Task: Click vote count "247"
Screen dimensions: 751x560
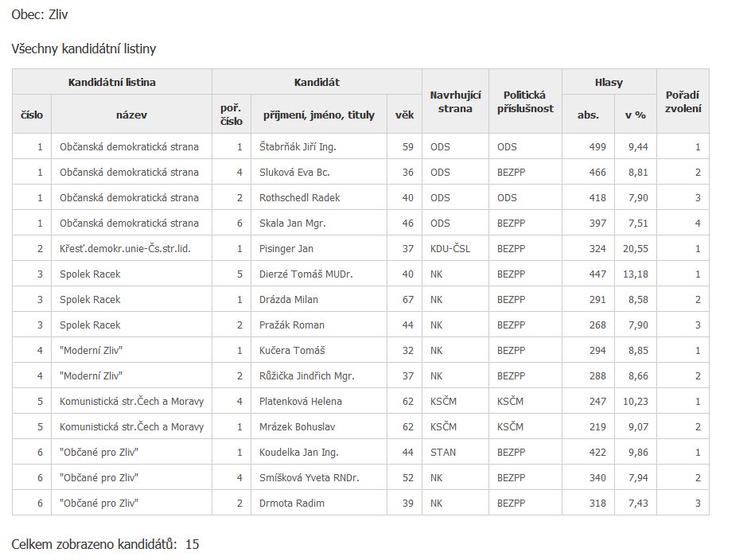Action: 597,401
